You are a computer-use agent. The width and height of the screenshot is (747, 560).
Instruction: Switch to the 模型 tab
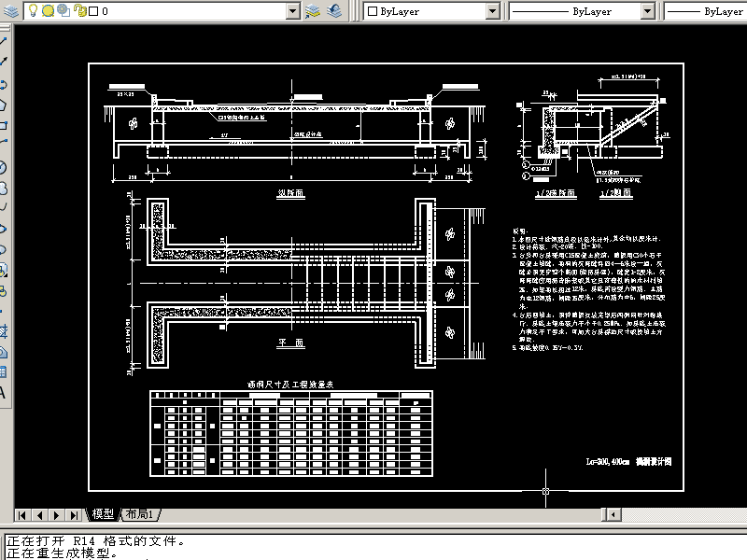(103, 514)
